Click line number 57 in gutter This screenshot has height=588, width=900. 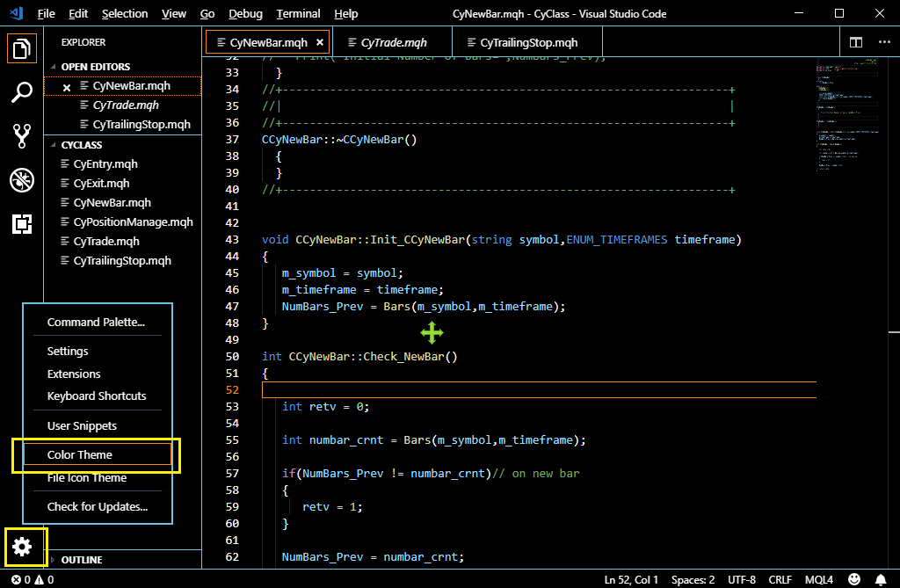tap(232, 473)
